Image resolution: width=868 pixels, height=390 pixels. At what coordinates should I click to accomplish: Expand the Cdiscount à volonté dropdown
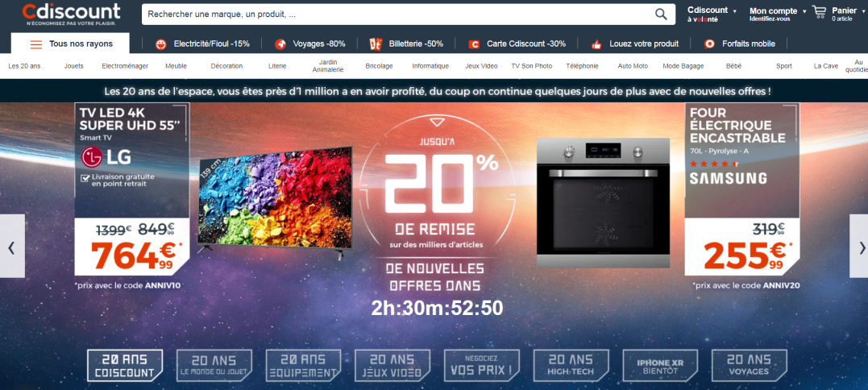pos(734,11)
